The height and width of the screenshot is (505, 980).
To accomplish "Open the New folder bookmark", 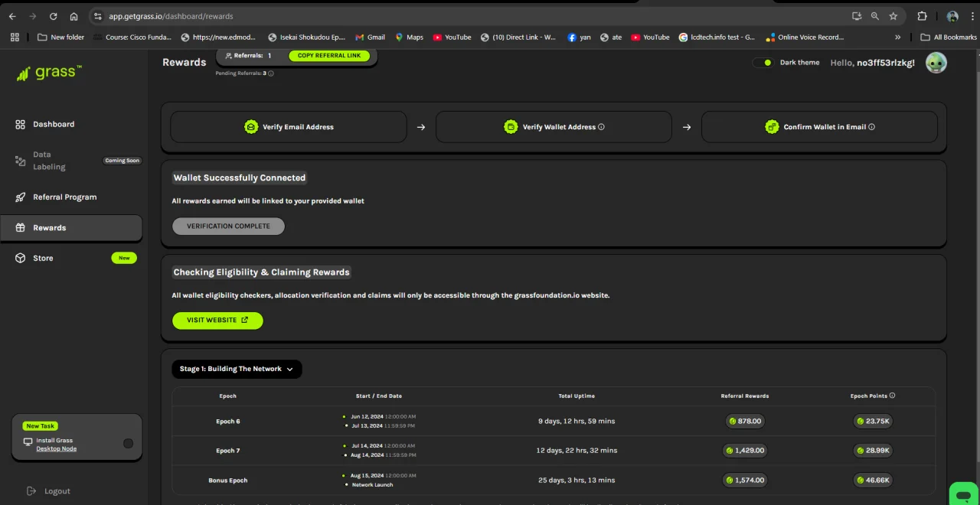I will pos(61,37).
